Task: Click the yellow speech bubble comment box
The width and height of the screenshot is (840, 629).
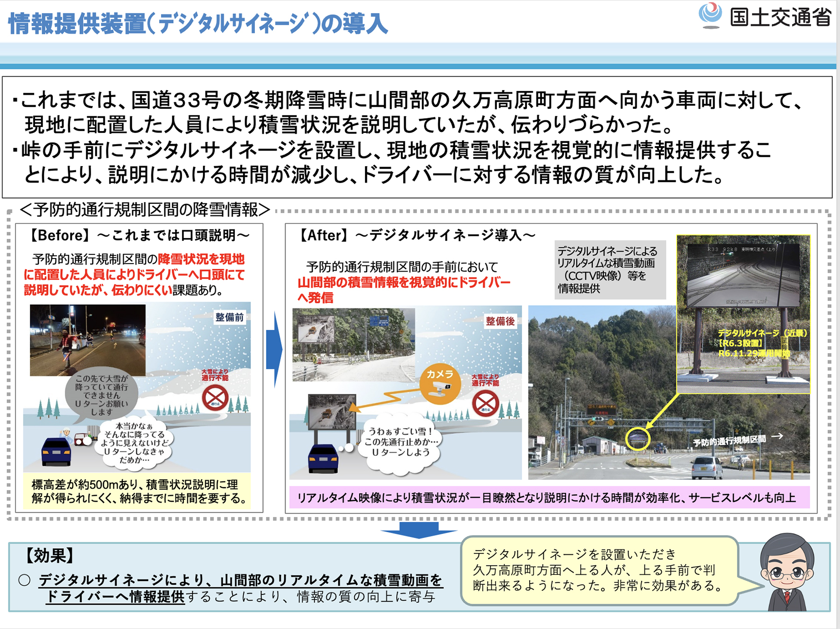Action: click(x=599, y=570)
